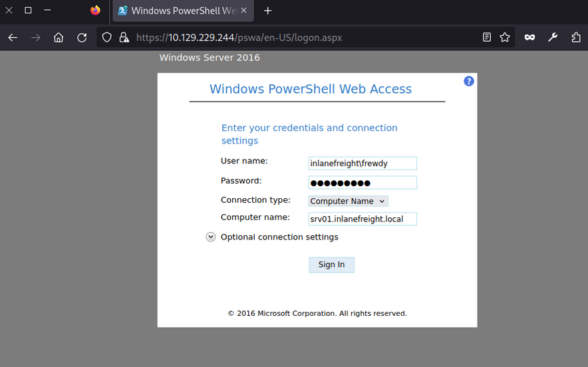Click the browser forward arrow
The image size is (588, 367).
(x=36, y=37)
